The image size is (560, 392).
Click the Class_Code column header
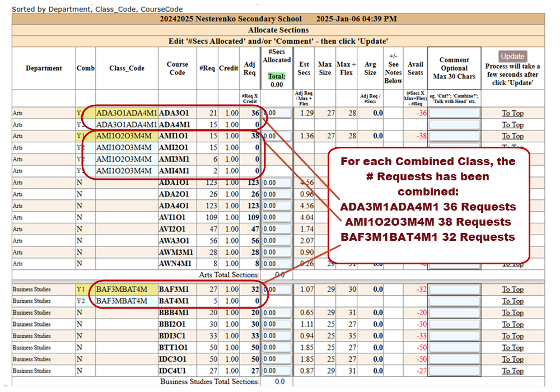pyautogui.click(x=127, y=68)
